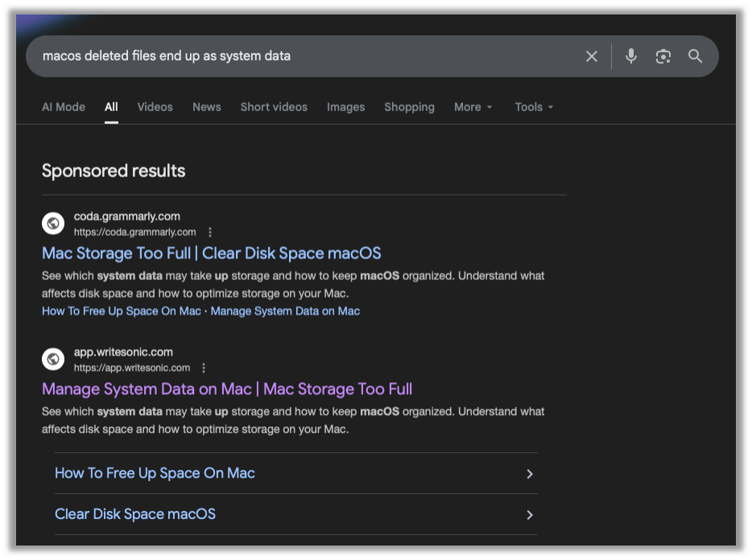Open the Manage System Data on Mac result
752x560 pixels.
[x=227, y=389]
